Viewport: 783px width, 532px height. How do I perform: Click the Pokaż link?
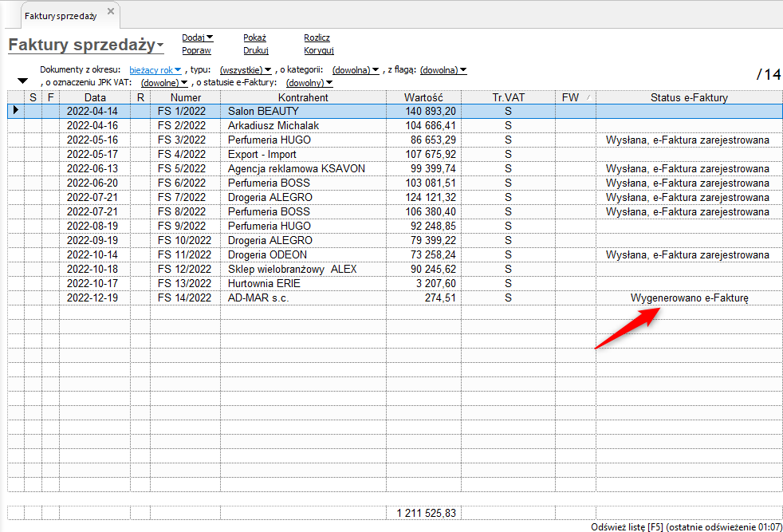tap(254, 37)
